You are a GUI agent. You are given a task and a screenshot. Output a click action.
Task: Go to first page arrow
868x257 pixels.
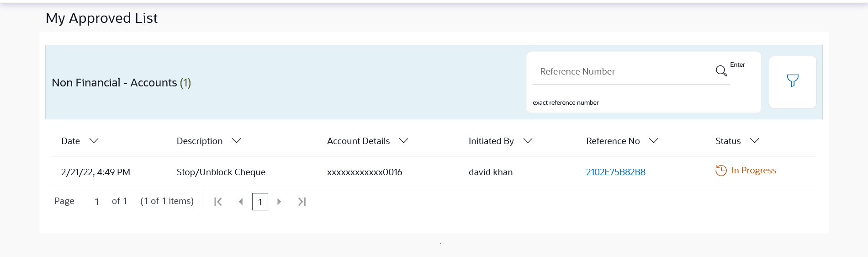218,202
